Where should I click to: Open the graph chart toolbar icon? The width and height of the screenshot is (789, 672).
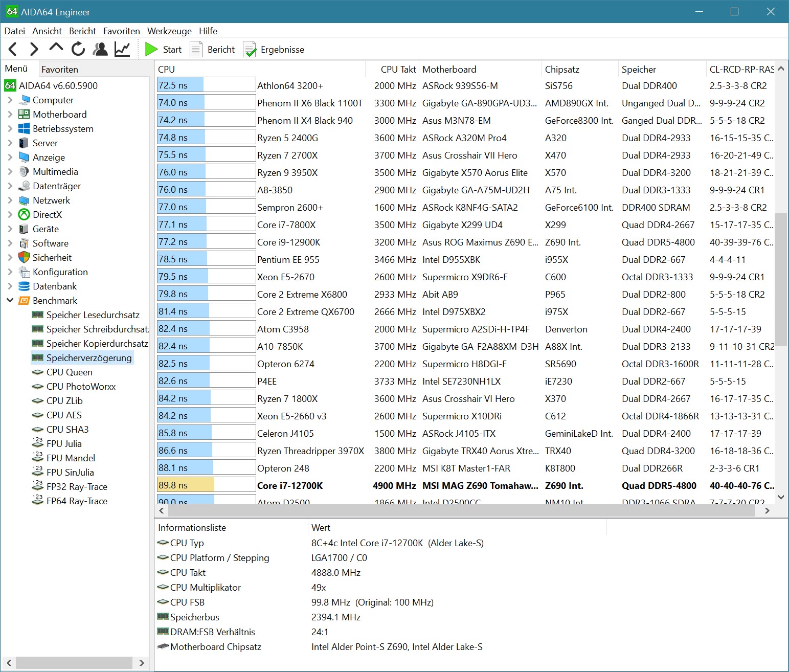click(122, 49)
